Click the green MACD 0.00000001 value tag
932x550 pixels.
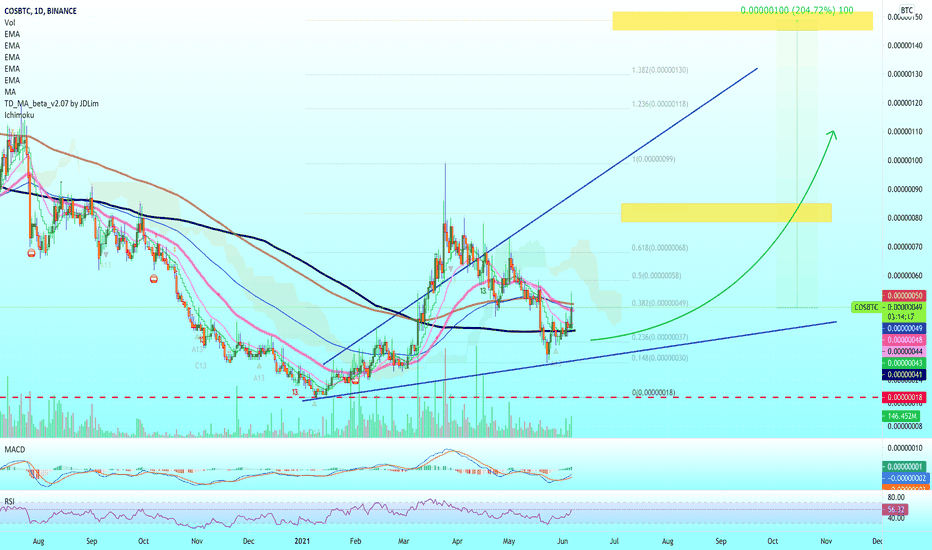coord(904,467)
